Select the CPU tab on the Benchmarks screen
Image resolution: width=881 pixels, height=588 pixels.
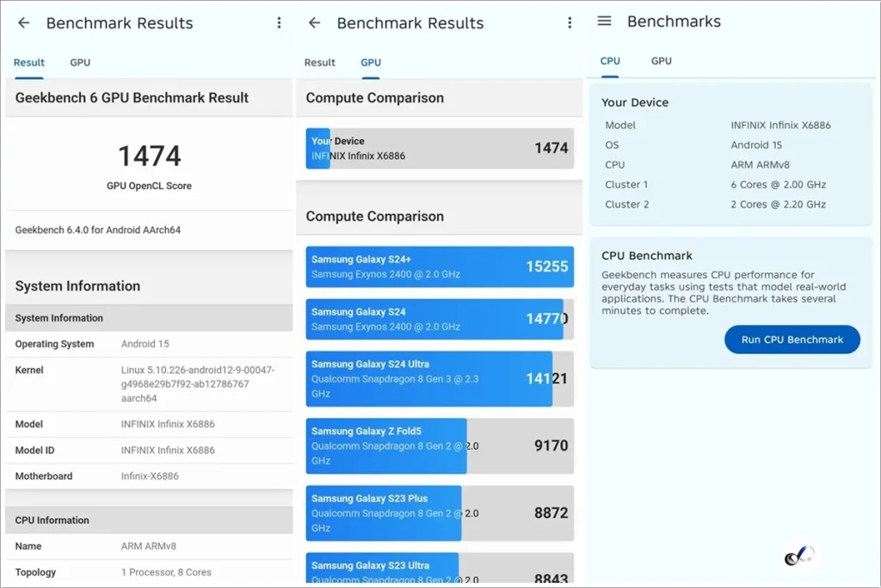(x=610, y=61)
